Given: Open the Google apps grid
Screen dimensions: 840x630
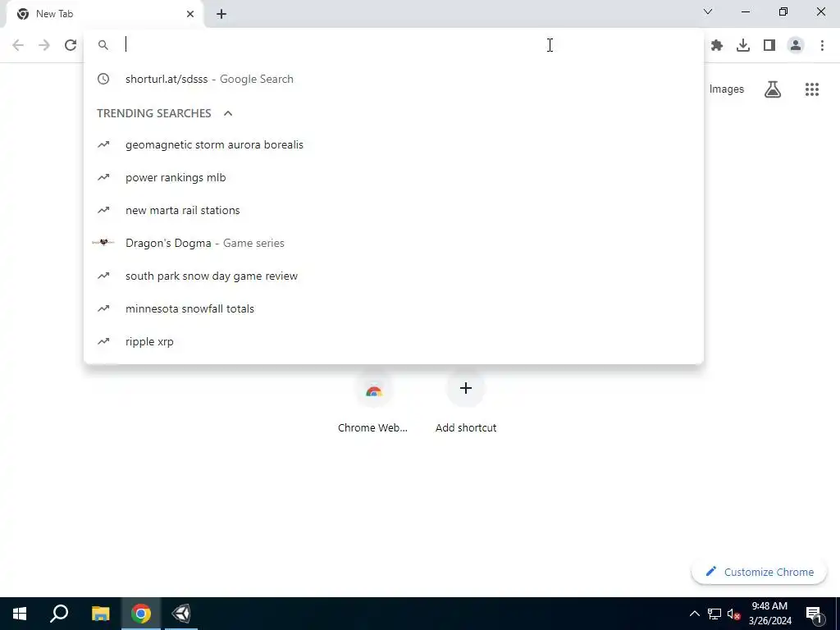Looking at the screenshot, I should [x=812, y=89].
